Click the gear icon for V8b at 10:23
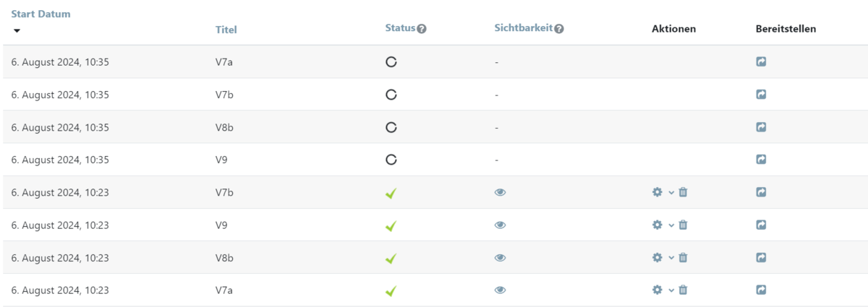The width and height of the screenshot is (868, 307). pos(657,257)
